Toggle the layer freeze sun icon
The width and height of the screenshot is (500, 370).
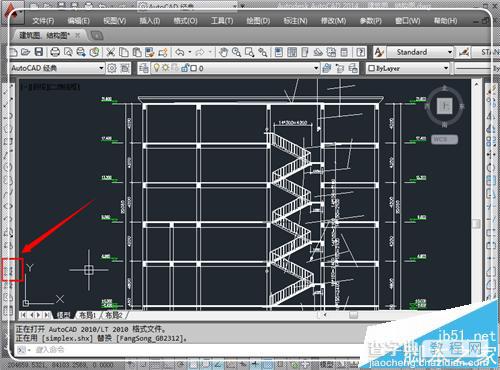[x=165, y=68]
